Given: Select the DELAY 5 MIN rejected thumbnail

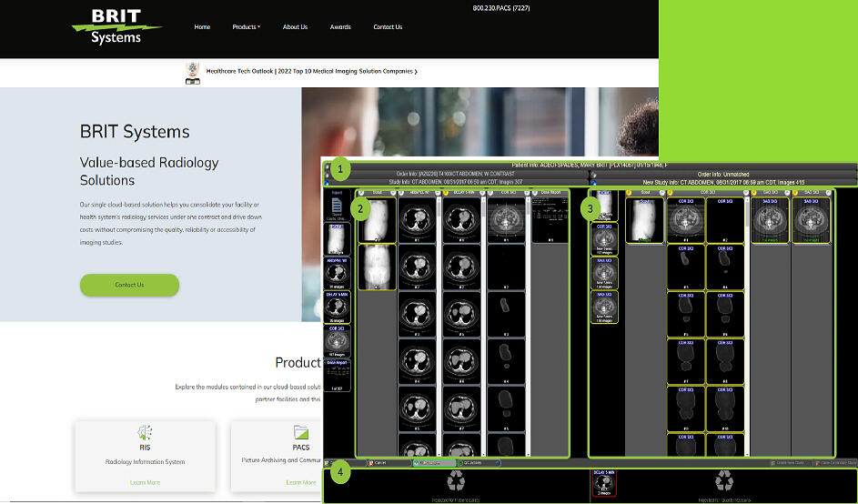Looking at the screenshot, I should click(604, 485).
